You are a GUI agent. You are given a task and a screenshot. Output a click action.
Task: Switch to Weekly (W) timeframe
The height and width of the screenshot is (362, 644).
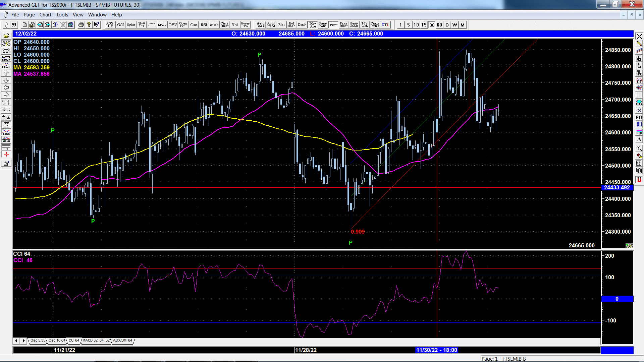click(x=455, y=25)
